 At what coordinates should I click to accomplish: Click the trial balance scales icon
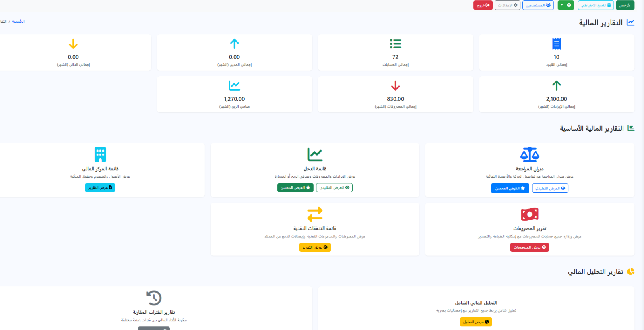tap(530, 154)
